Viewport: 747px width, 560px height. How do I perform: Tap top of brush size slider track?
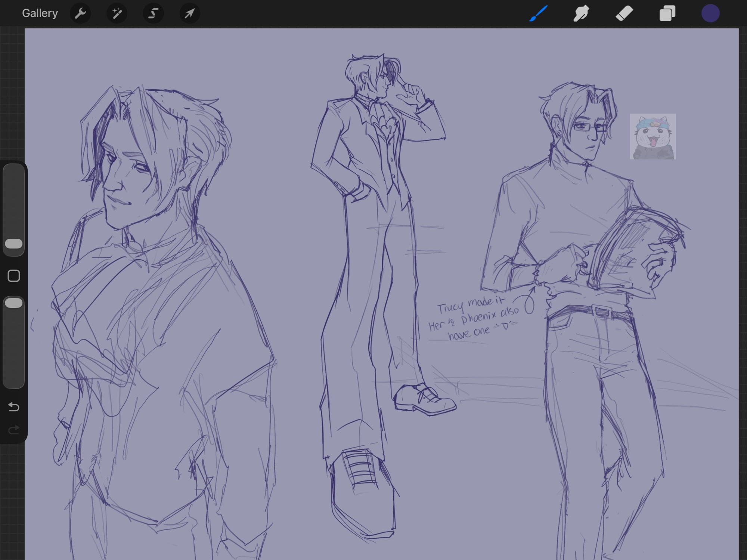tap(14, 173)
